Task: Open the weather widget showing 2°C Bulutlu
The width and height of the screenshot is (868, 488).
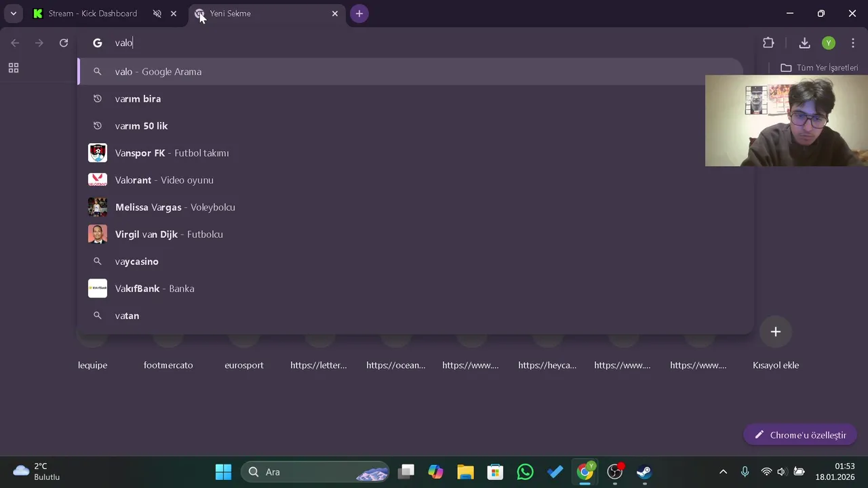Action: (x=37, y=472)
